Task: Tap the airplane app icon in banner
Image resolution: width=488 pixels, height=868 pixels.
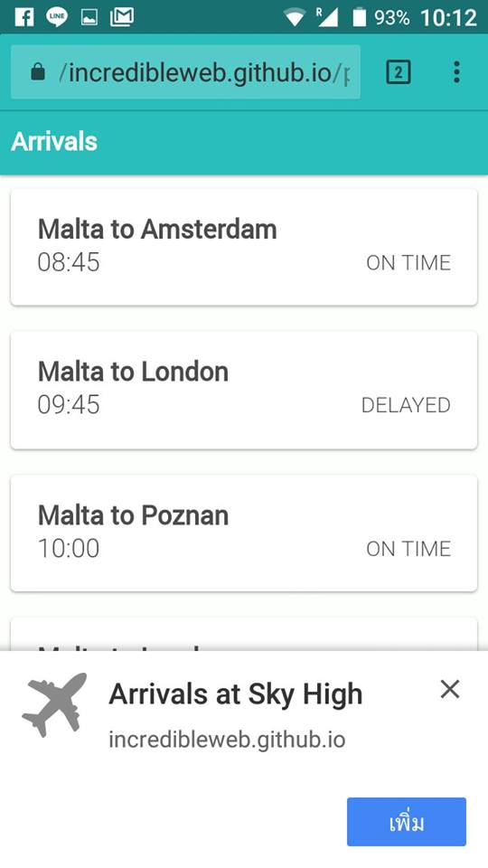Action: coord(54,704)
